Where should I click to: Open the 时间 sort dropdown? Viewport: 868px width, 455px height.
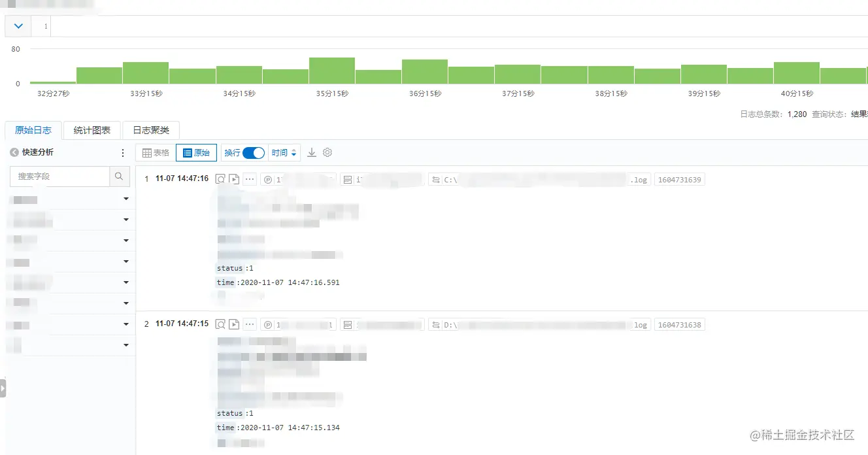(284, 152)
